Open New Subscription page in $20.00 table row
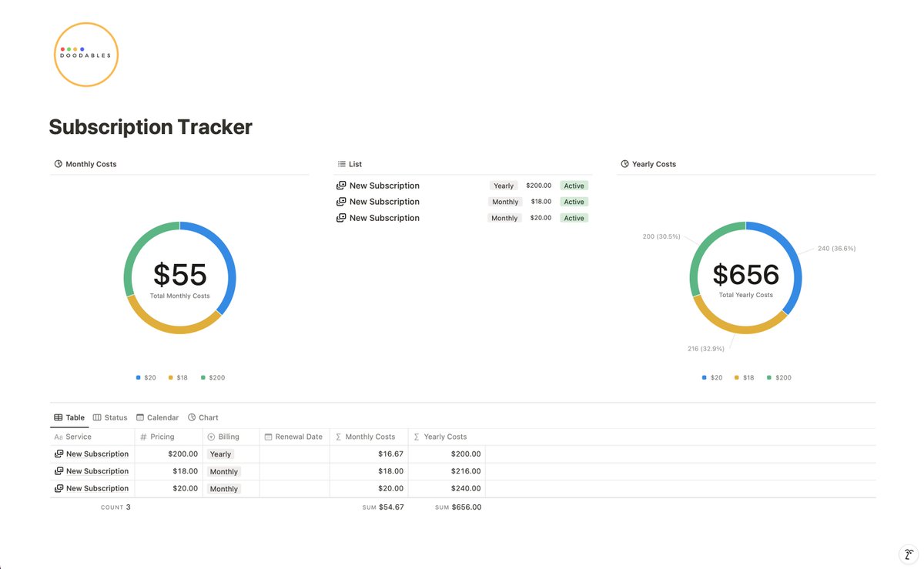This screenshot has width=924, height=569. click(97, 488)
